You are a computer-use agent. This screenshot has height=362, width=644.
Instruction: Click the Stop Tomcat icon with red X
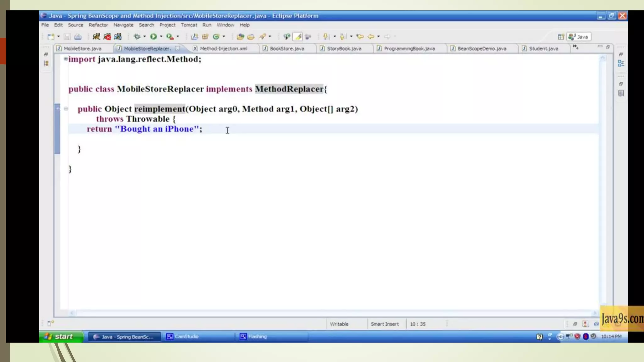coord(107,36)
